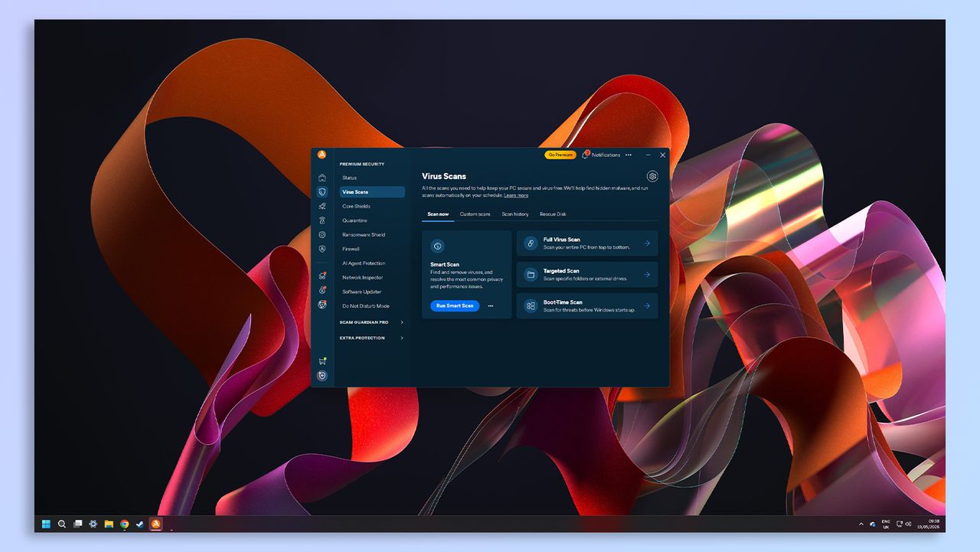
Task: Click the network icon in system tray
Action: [899, 524]
